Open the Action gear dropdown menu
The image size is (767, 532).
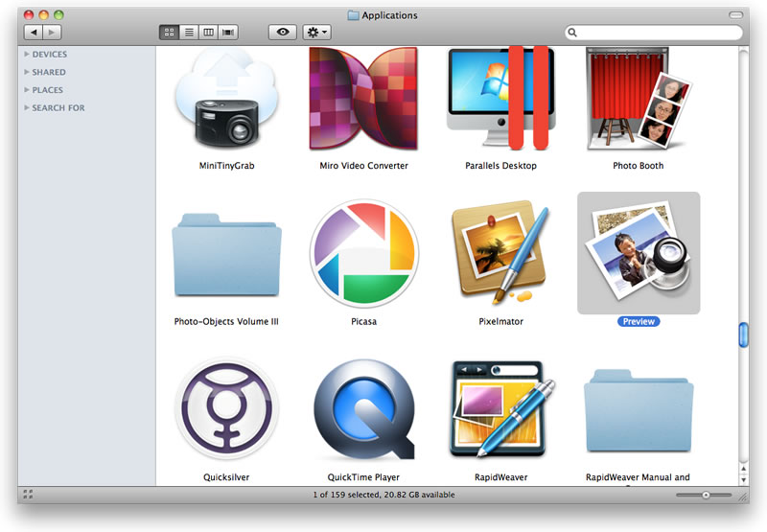316,32
